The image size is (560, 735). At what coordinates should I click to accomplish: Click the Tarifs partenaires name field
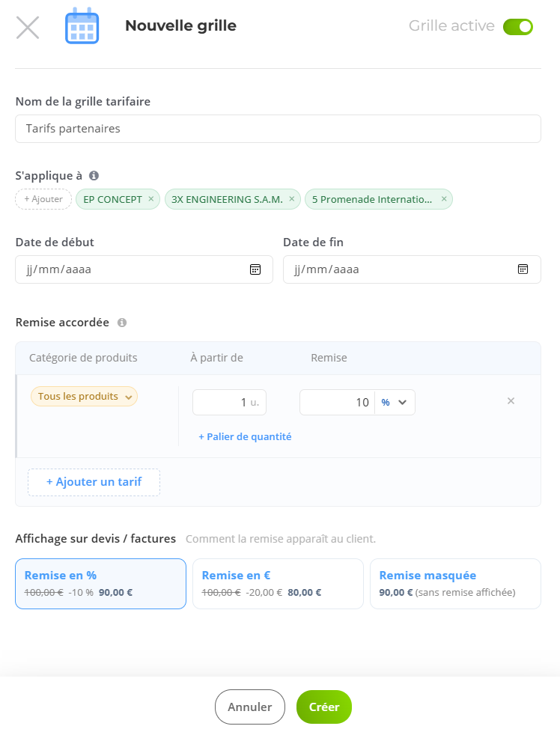(x=278, y=129)
